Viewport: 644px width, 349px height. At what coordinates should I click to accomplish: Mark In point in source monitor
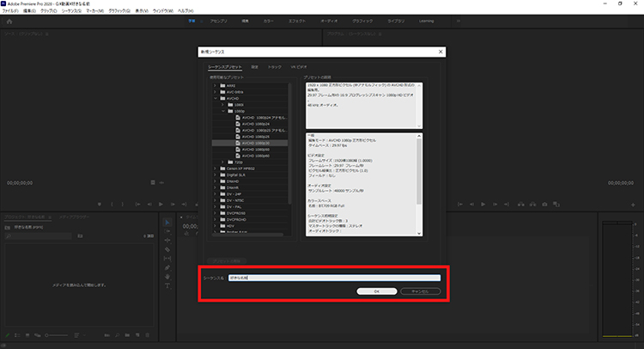pyautogui.click(x=112, y=205)
